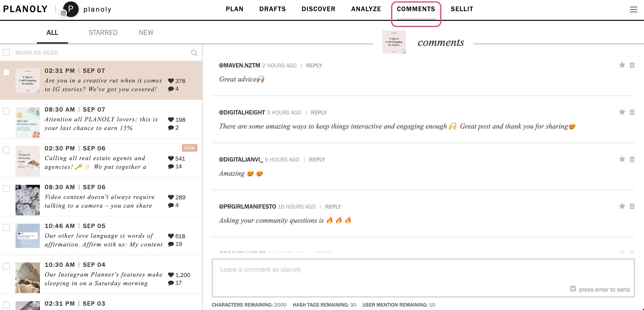Image resolution: width=644 pixels, height=310 pixels.
Task: Delete the @DIGITALHEIGHT comment via trash icon
Action: coord(632,112)
